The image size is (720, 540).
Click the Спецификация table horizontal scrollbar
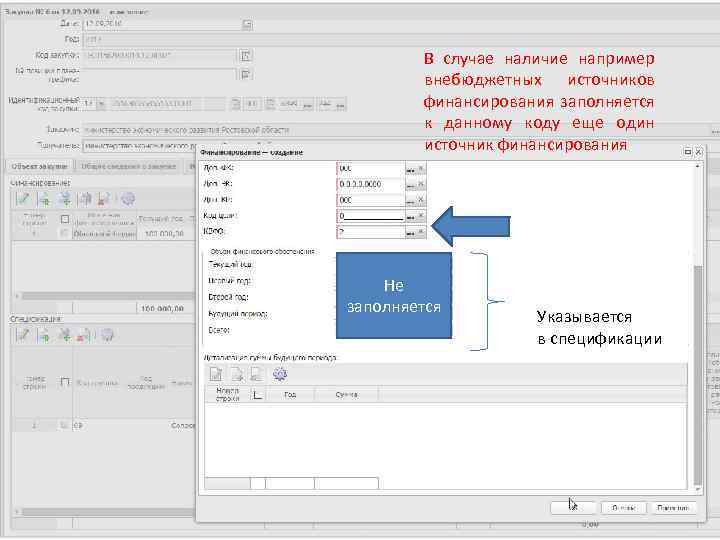click(x=108, y=511)
